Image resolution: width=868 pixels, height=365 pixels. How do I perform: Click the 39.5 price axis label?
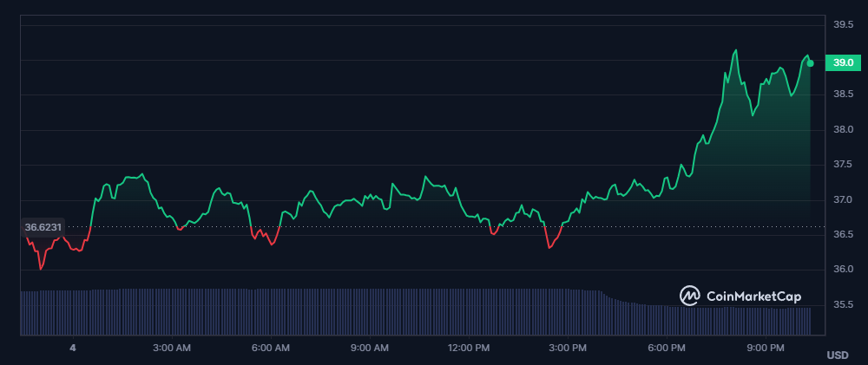843,24
